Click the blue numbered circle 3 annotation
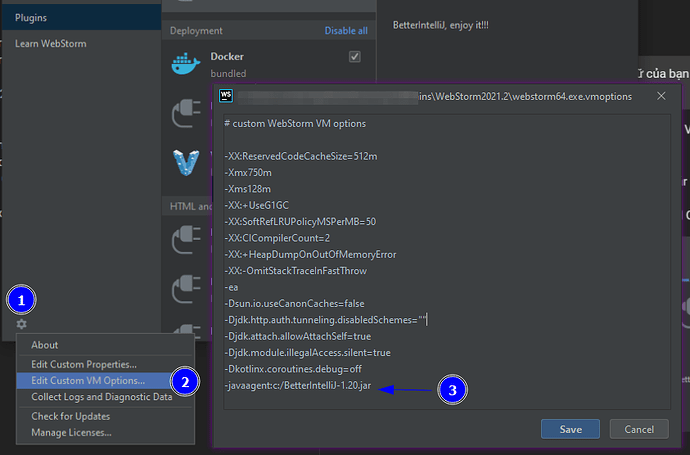 click(451, 389)
